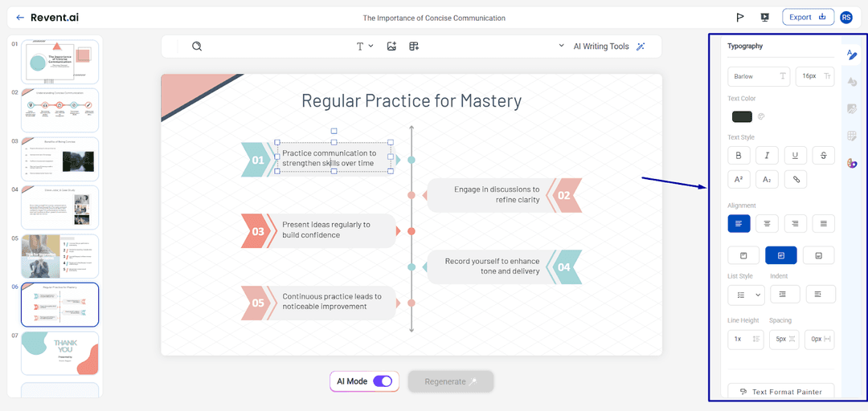The height and width of the screenshot is (411, 868).
Task: Expand the text tool dropdown in toolbar
Action: tap(365, 47)
